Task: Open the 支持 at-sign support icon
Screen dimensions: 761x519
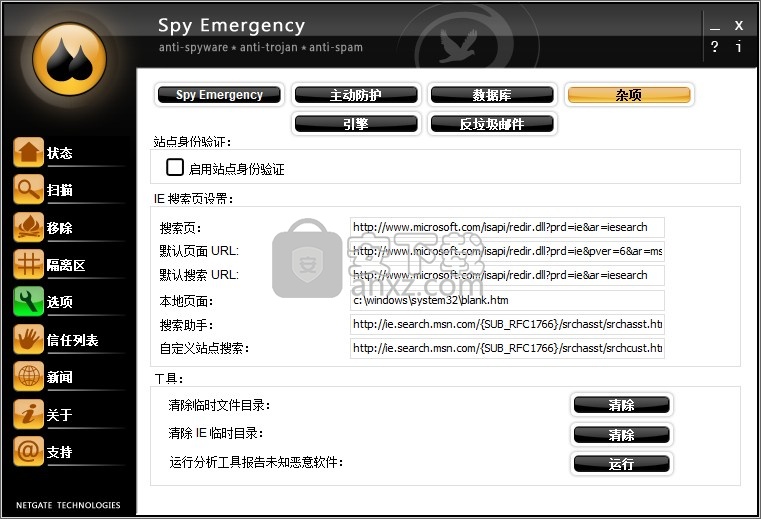Action: coord(28,451)
